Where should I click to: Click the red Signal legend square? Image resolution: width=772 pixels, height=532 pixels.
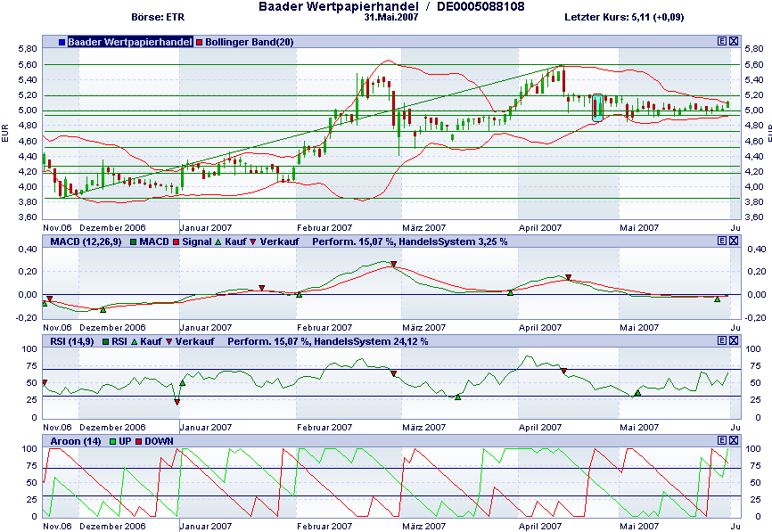click(x=176, y=242)
